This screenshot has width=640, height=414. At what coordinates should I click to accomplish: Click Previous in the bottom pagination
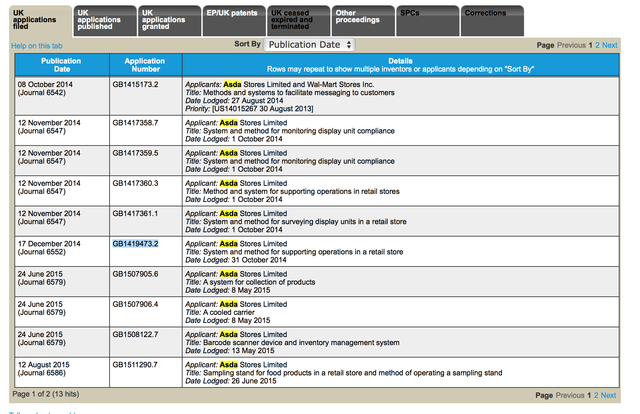coord(570,395)
